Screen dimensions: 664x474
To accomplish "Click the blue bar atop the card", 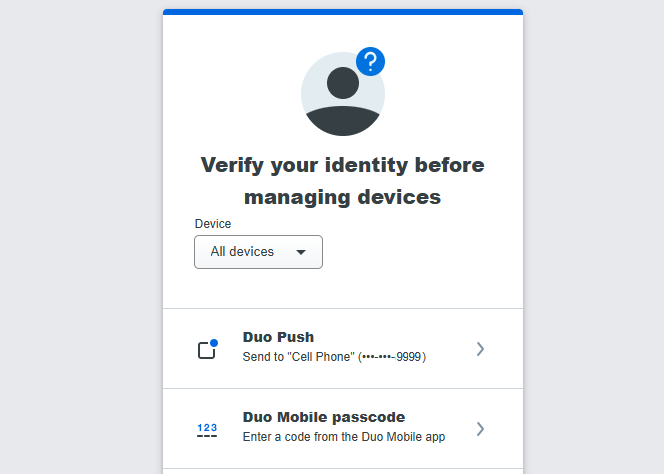I will [342, 12].
